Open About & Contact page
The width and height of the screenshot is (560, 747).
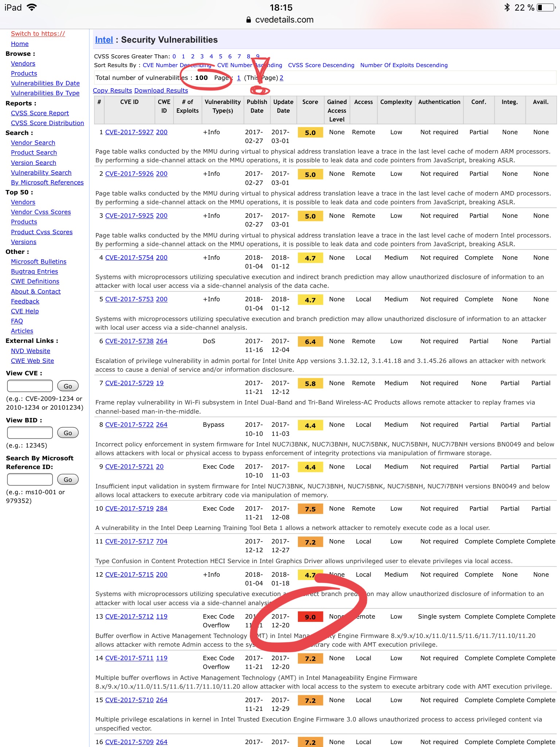(36, 291)
